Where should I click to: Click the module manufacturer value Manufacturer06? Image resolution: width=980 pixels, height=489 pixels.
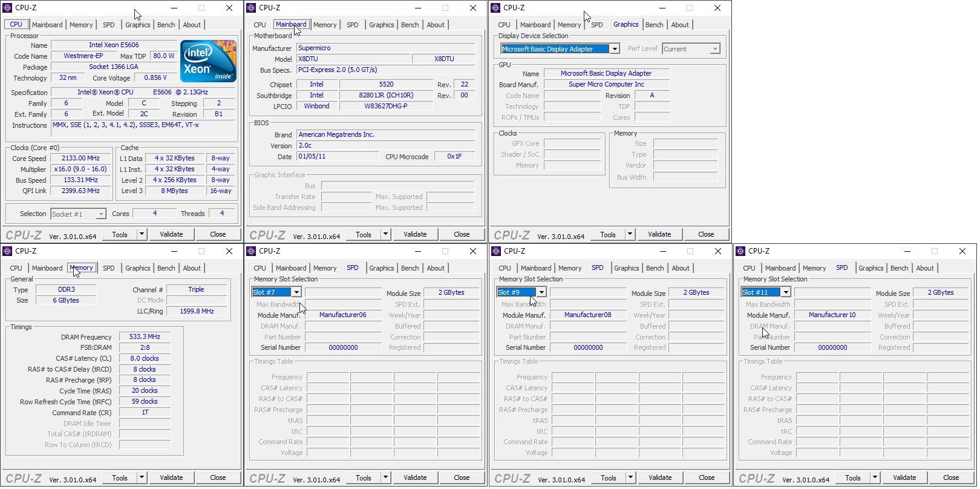pos(343,315)
